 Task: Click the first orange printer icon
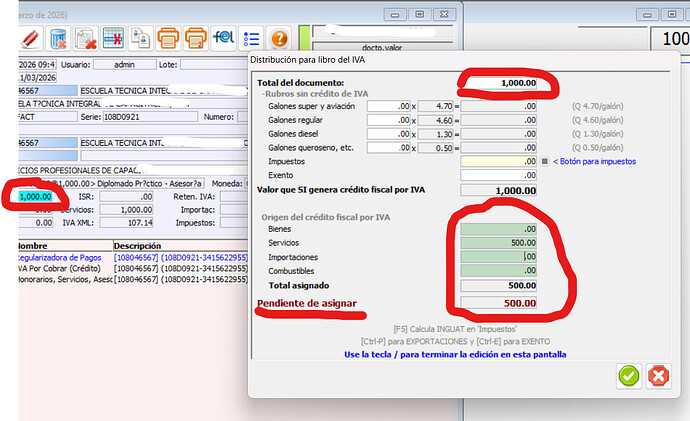point(169,39)
